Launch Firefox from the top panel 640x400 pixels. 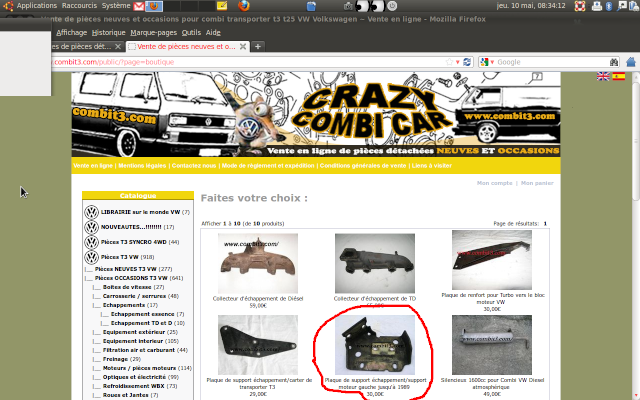coord(244,6)
